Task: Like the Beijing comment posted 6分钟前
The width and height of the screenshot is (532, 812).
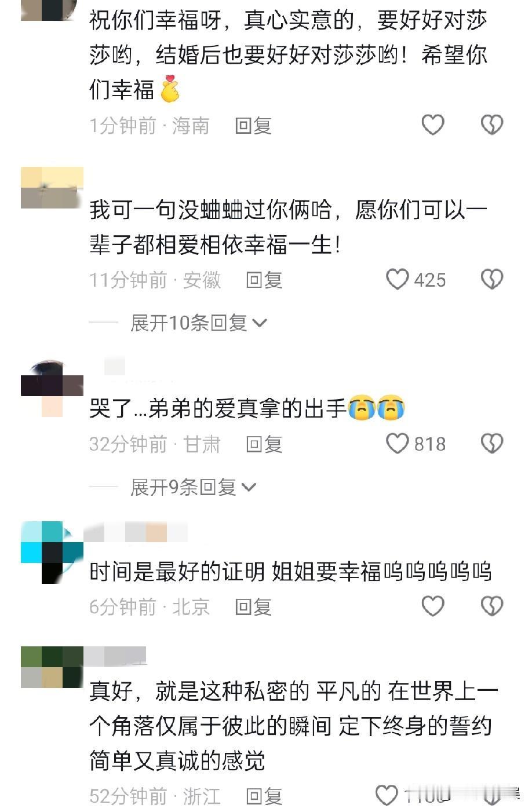Action: [432, 606]
